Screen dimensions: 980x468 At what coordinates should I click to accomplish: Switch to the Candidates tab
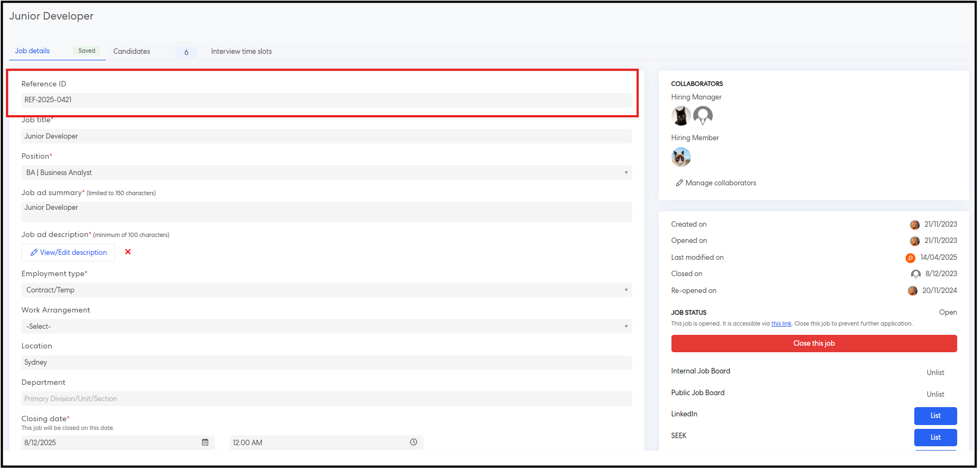coord(132,51)
